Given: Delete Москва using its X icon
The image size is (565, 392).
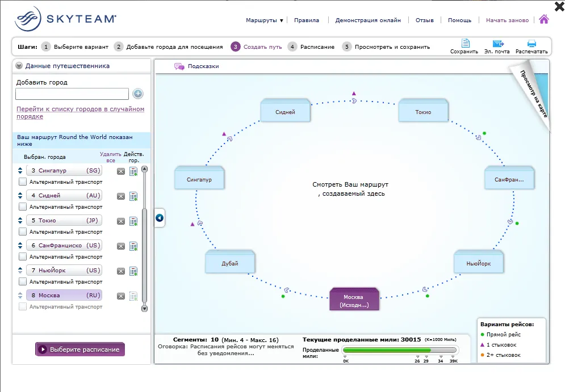Looking at the screenshot, I should [121, 296].
